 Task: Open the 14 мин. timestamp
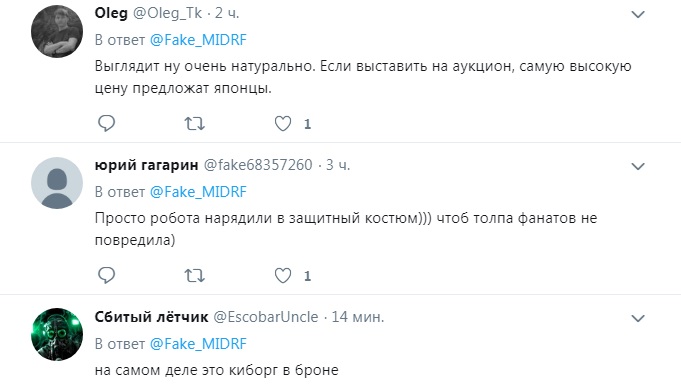tap(358, 317)
